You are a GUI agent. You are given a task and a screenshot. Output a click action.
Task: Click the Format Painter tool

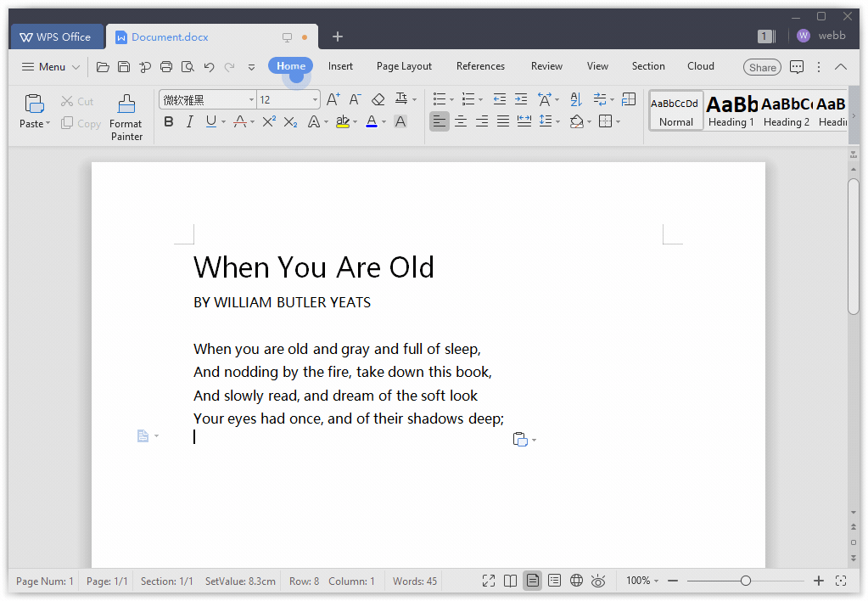[126, 117]
